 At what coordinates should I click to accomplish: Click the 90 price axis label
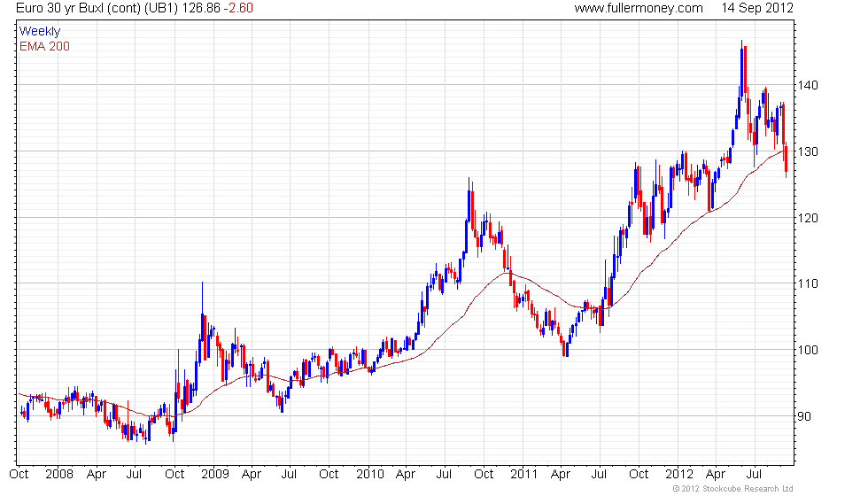coord(804,416)
